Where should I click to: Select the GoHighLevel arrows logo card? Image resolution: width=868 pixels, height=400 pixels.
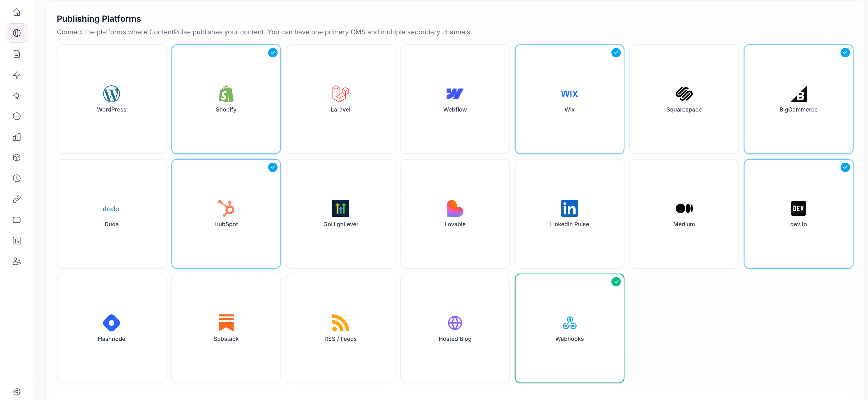340,214
